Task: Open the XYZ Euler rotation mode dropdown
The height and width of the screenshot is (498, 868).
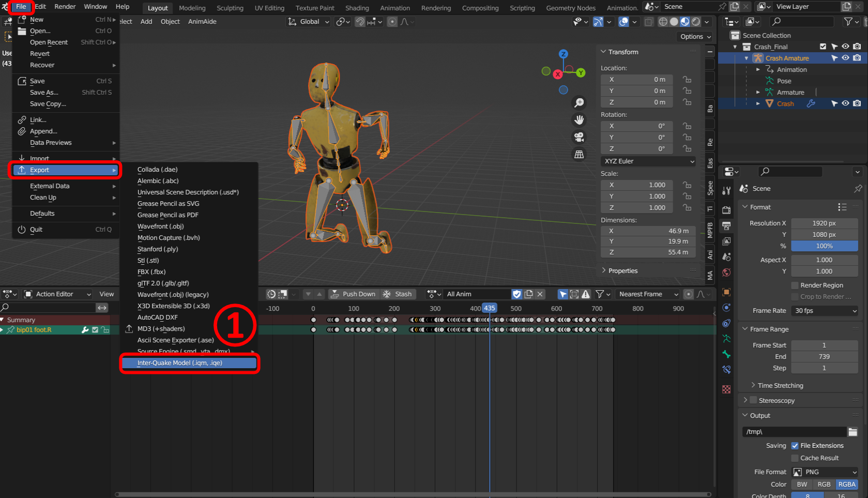Action: [649, 161]
